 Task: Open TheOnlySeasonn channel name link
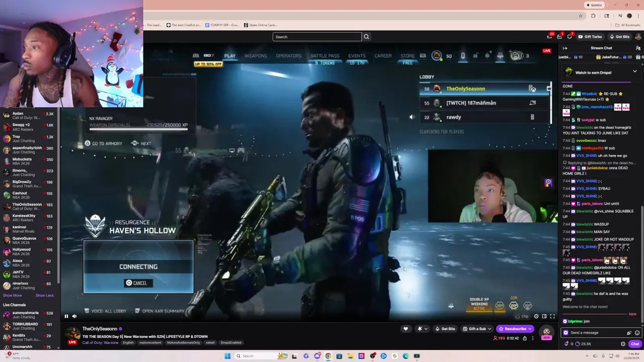pos(100,329)
